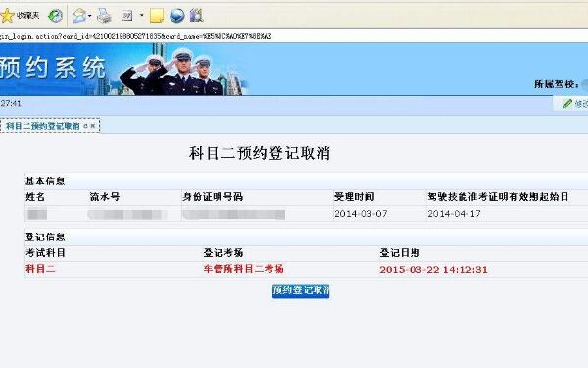This screenshot has height=368, width=588.
Task: Click the 姓名 column header
Action: [35, 197]
